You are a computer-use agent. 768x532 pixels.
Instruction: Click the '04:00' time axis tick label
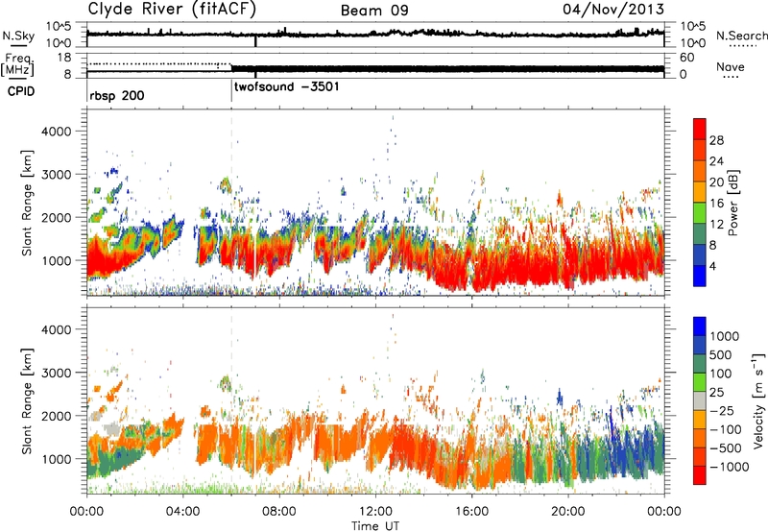point(182,512)
